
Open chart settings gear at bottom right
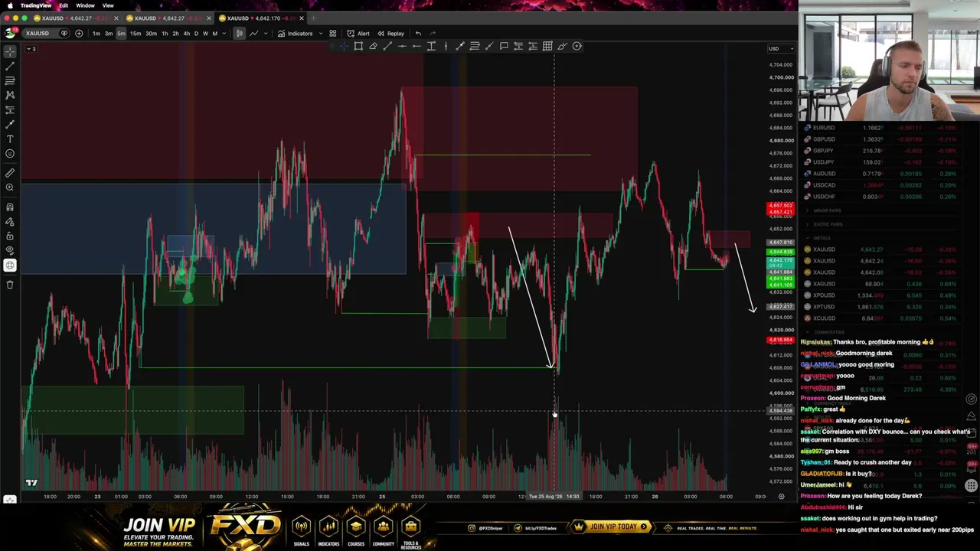click(781, 497)
